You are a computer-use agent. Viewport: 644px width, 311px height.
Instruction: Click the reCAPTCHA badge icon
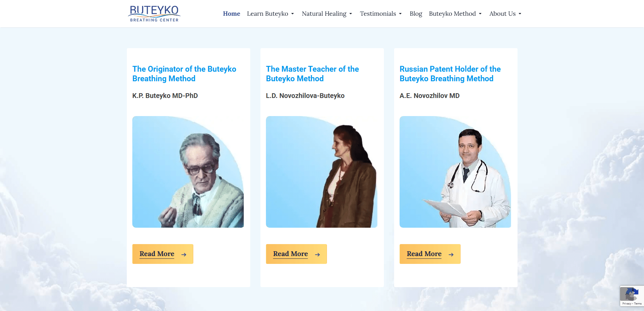pyautogui.click(x=632, y=294)
